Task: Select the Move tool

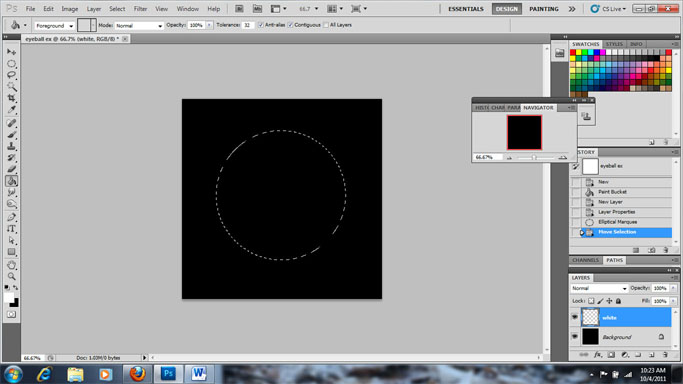Action: pyautogui.click(x=11, y=52)
